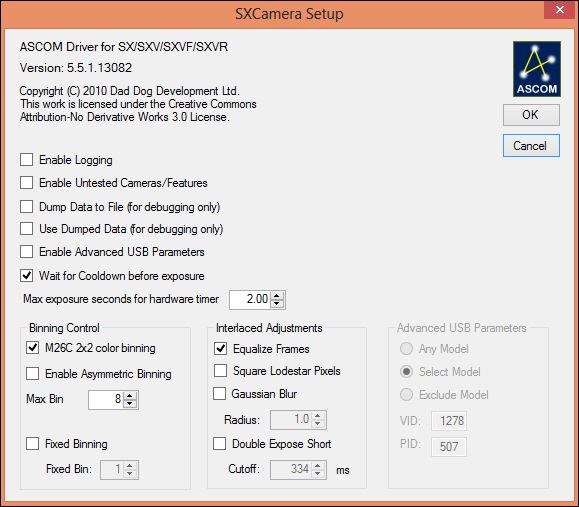Turn on Enable Asymmetric Binning
The height and width of the screenshot is (507, 579).
click(x=32, y=374)
